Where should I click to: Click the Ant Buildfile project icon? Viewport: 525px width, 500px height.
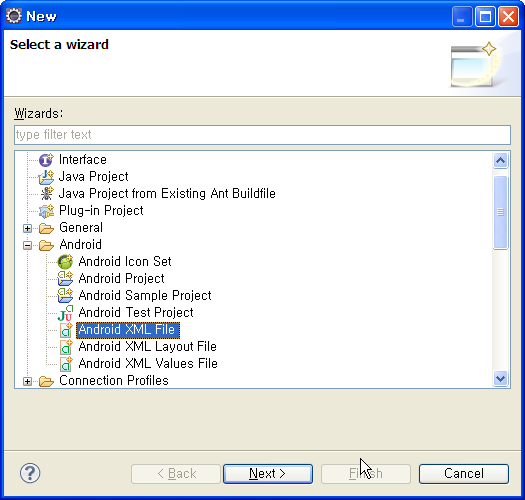click(47, 194)
